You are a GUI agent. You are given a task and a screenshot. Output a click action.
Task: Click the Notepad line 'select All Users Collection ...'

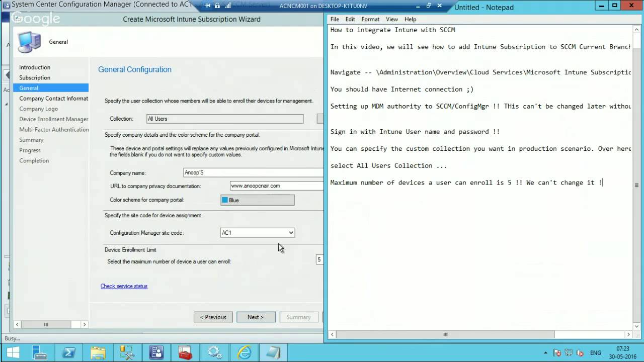tap(388, 165)
